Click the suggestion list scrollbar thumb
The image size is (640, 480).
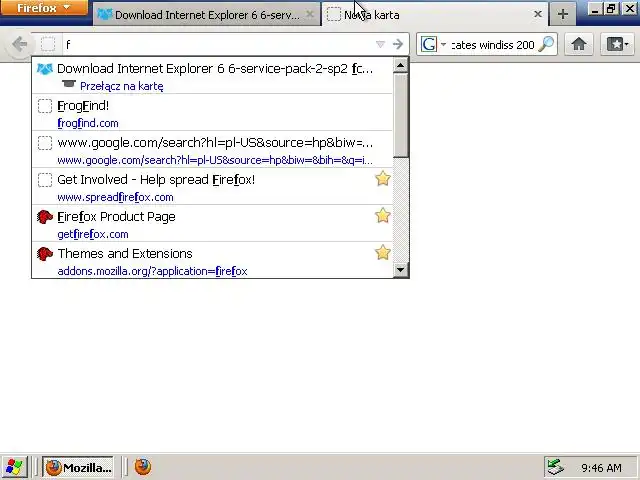pos(400,115)
